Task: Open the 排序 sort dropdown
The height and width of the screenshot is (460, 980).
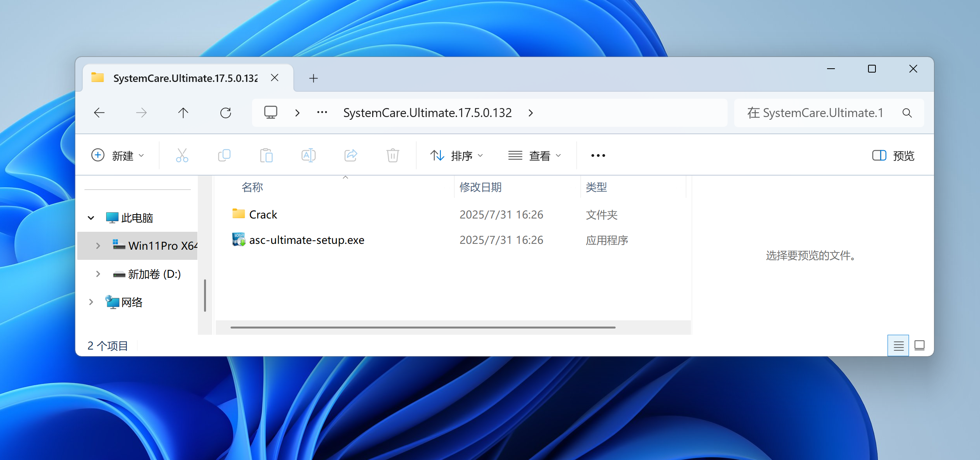Action: tap(456, 156)
